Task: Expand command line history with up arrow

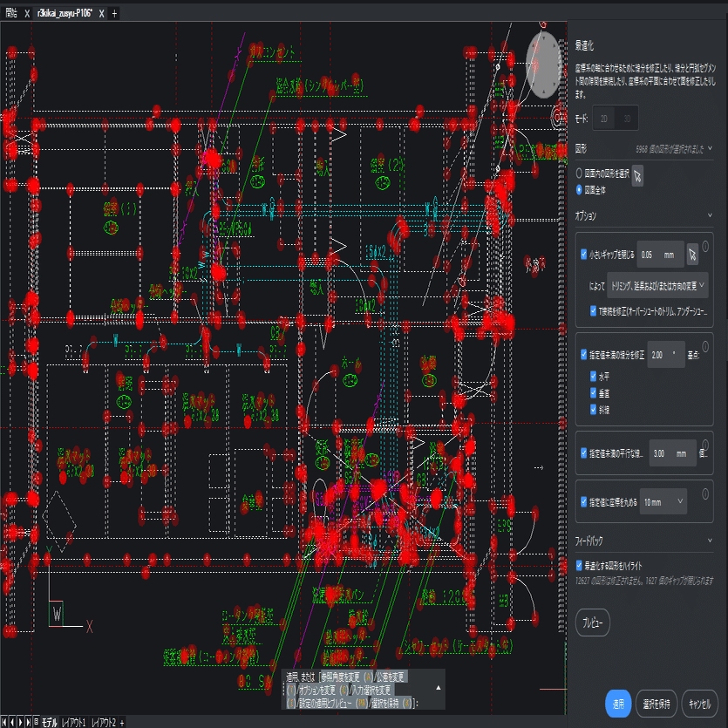Action: tap(439, 688)
